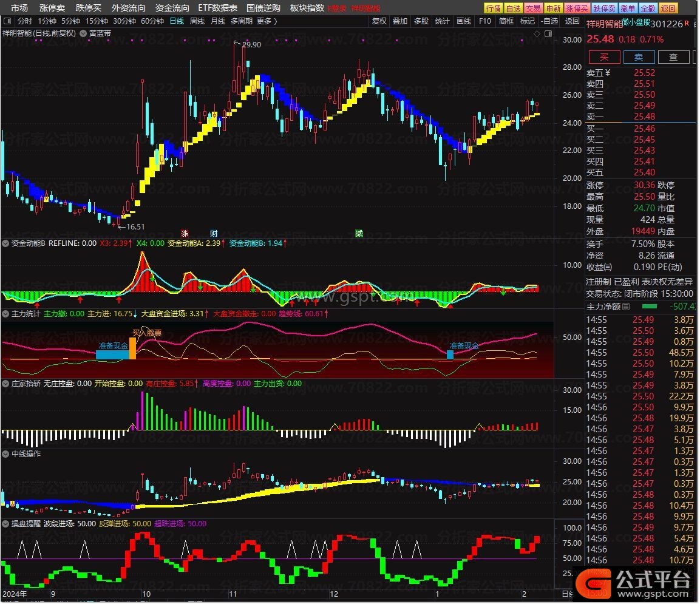Click the diamond icon above the price axis

[537, 33]
